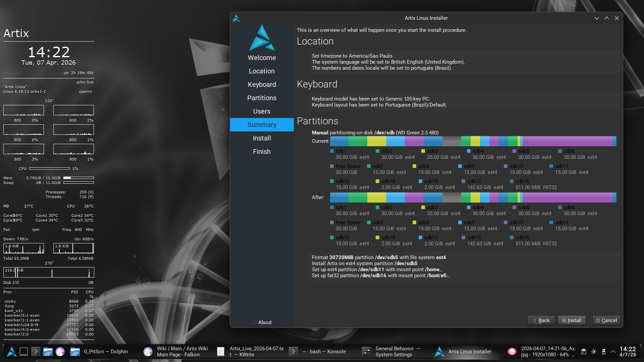Screen dimensions: 644x362
Task: Open the clipboard tray icon
Action: [584, 352]
